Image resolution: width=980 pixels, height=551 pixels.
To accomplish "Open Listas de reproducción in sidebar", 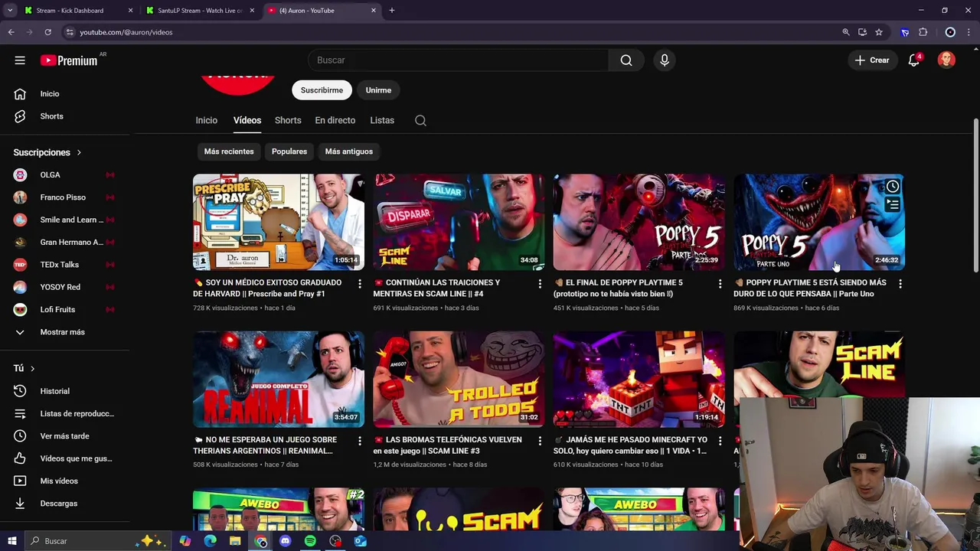I will (x=64, y=413).
